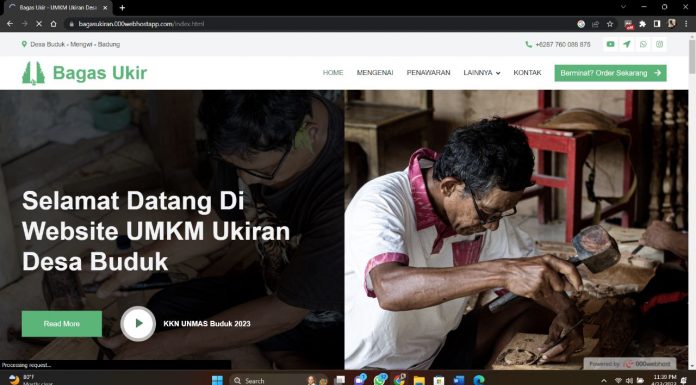Toggle the browser side panel
Screen dimensions: 696x385
(657, 24)
